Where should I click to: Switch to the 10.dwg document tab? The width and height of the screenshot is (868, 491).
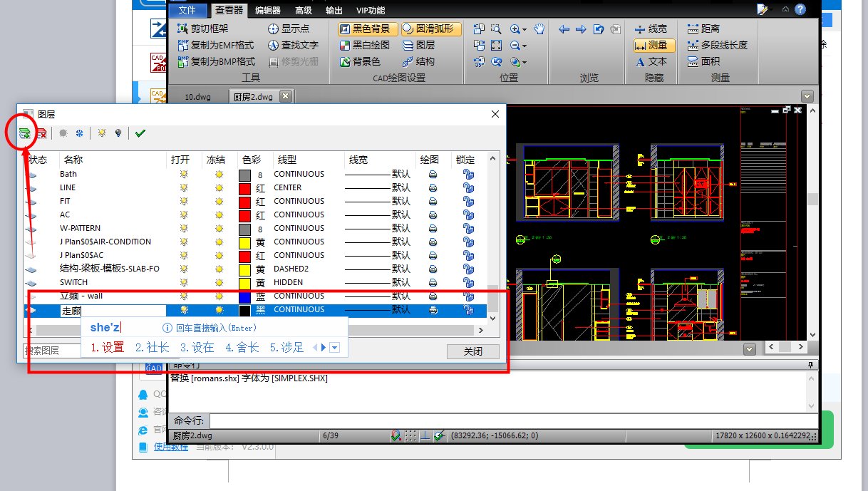tap(199, 97)
